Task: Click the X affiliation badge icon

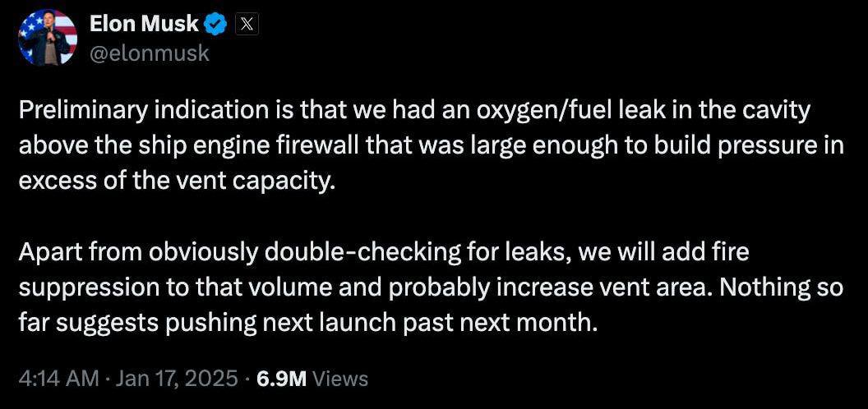Action: (247, 24)
